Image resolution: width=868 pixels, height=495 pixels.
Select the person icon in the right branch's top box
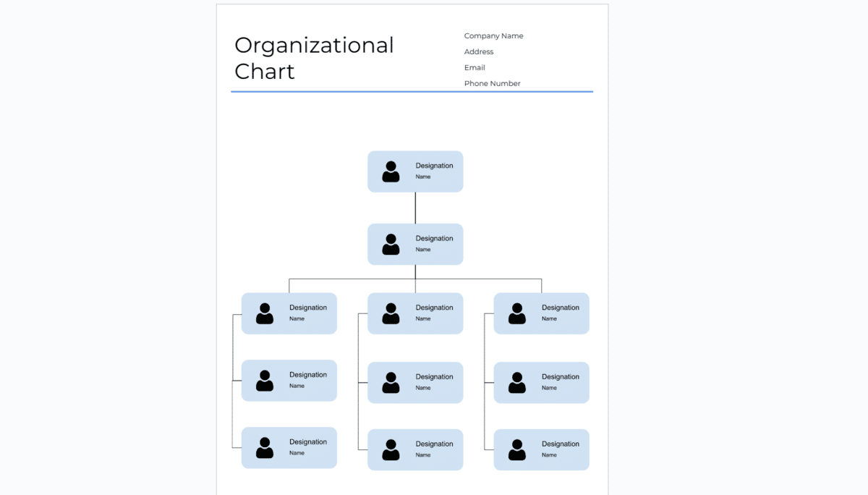517,313
